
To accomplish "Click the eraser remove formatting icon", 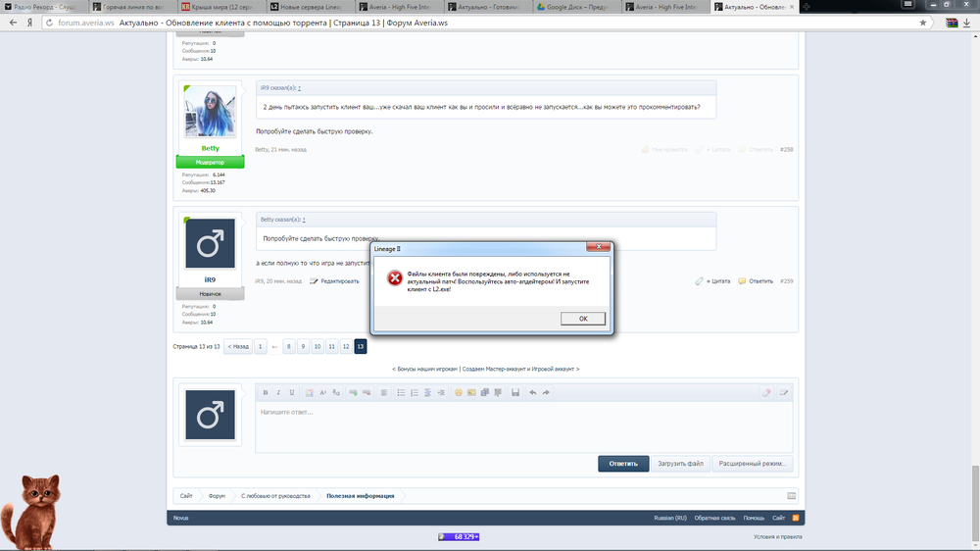I will [767, 392].
